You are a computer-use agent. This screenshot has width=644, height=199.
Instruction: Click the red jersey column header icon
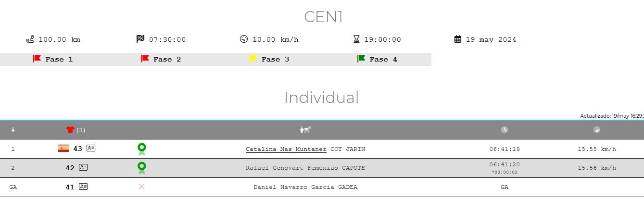coord(70,130)
